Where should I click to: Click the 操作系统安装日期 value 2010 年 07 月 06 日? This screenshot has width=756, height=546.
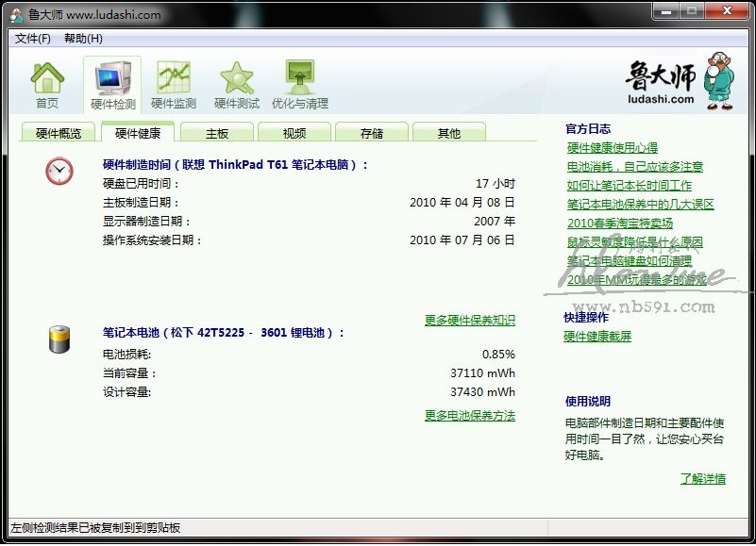[462, 240]
